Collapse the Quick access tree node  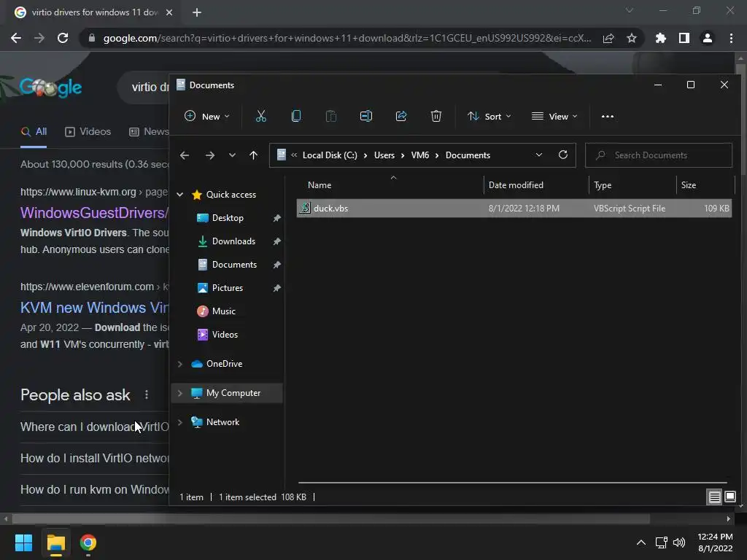[x=179, y=194]
